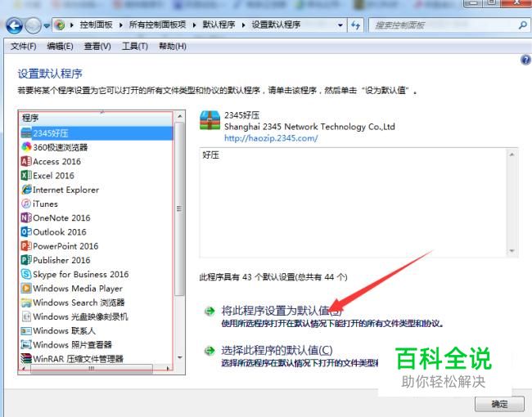The image size is (532, 417).
Task: Click the Skype for Business 2016 icon
Action: [26, 274]
